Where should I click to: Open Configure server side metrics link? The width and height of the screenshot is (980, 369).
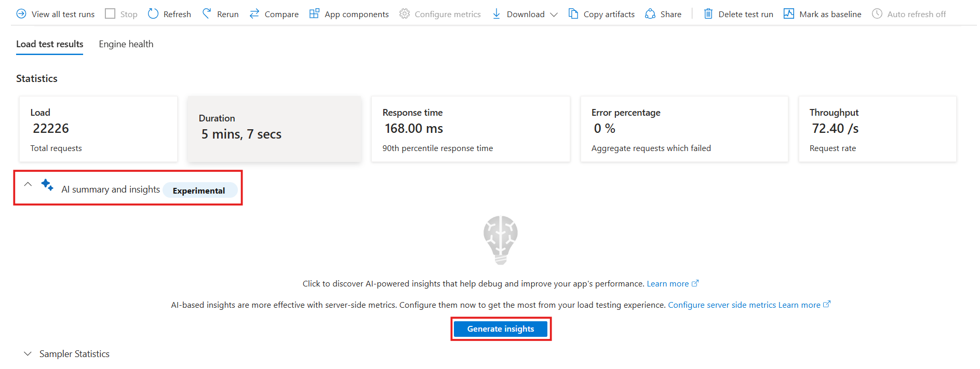[x=722, y=305]
